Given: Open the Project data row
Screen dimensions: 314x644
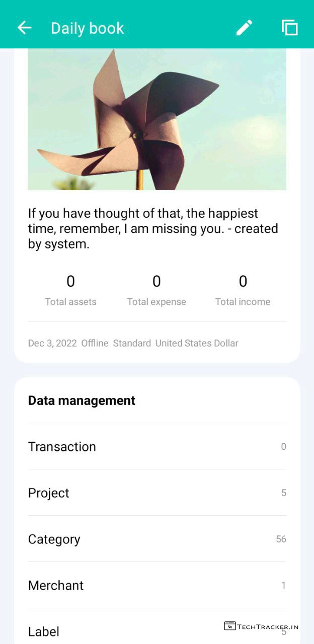Looking at the screenshot, I should (157, 493).
